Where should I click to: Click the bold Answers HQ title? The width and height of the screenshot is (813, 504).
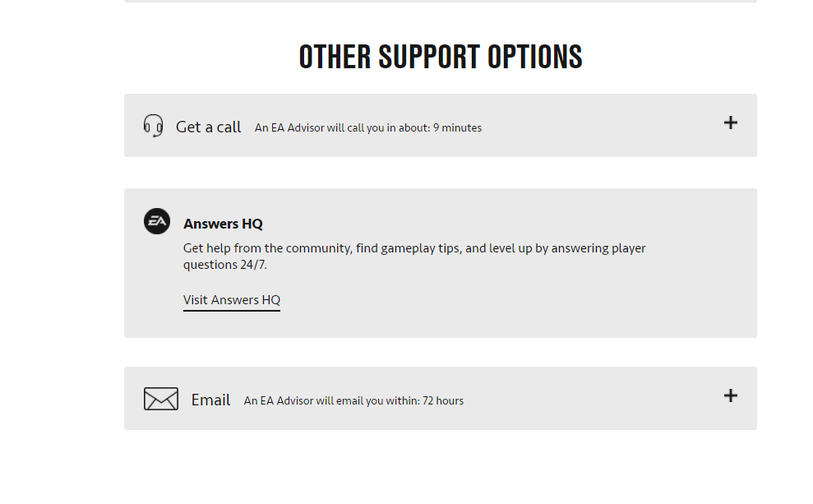point(223,224)
